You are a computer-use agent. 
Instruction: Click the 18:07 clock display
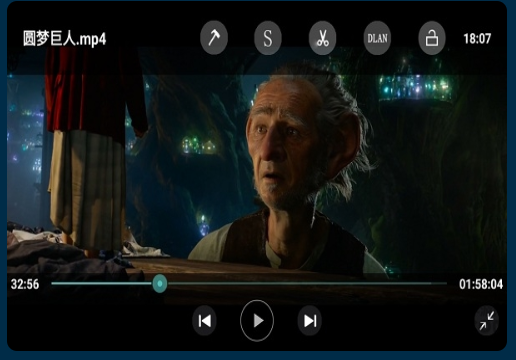tap(477, 39)
